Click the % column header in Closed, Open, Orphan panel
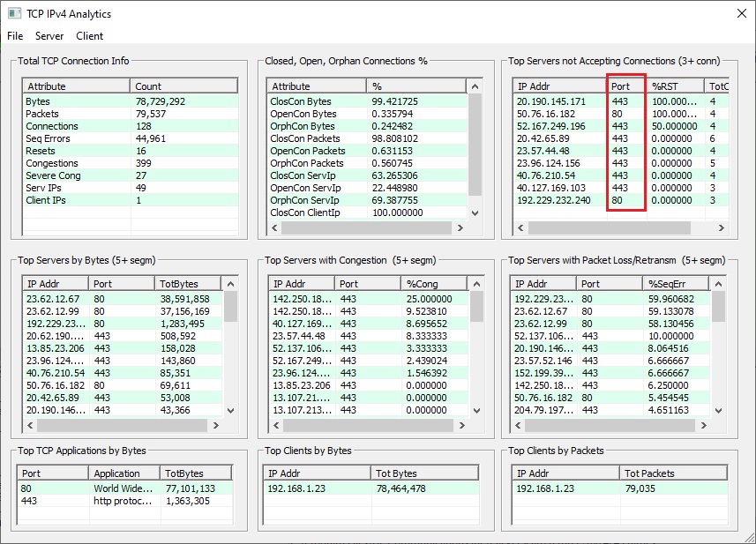 416,86
